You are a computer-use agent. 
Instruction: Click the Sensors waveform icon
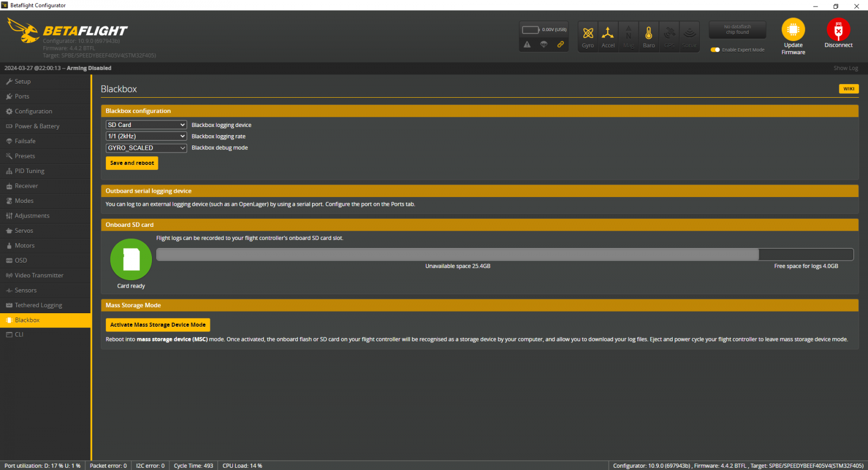(x=9, y=290)
